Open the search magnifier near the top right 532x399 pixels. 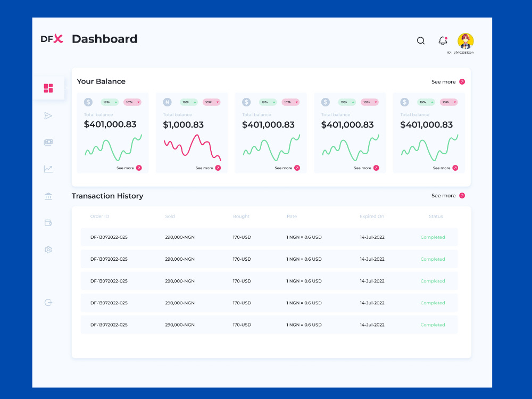click(421, 40)
